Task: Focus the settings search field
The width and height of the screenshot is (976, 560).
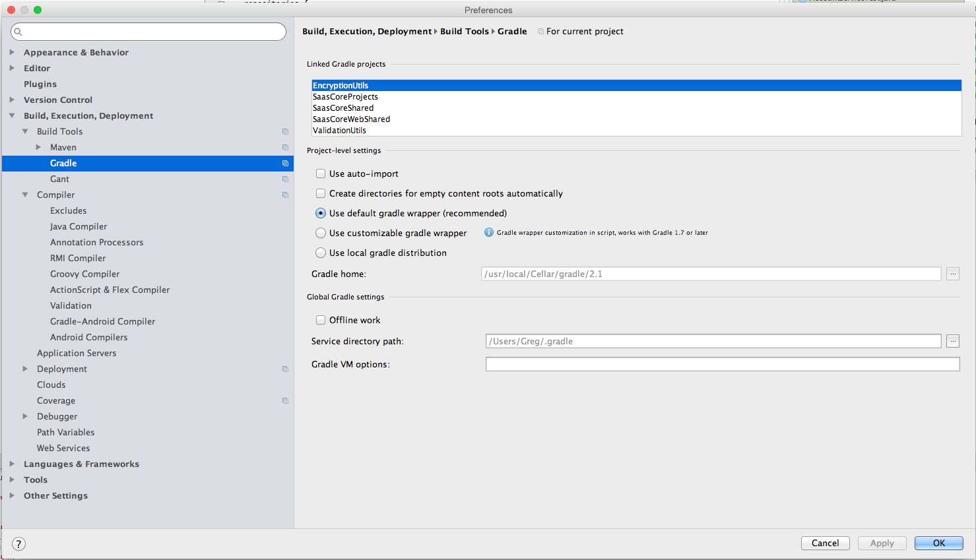Action: click(148, 32)
